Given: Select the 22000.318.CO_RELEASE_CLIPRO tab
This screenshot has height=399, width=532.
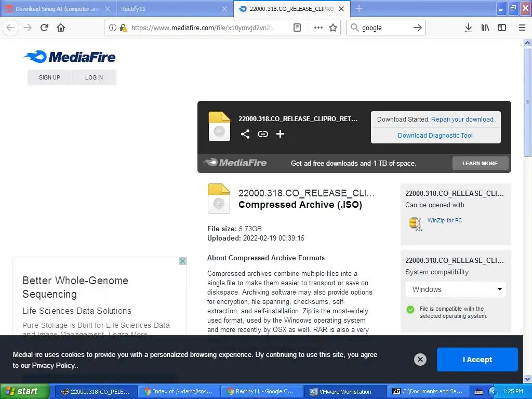Looking at the screenshot, I should click(292, 9).
